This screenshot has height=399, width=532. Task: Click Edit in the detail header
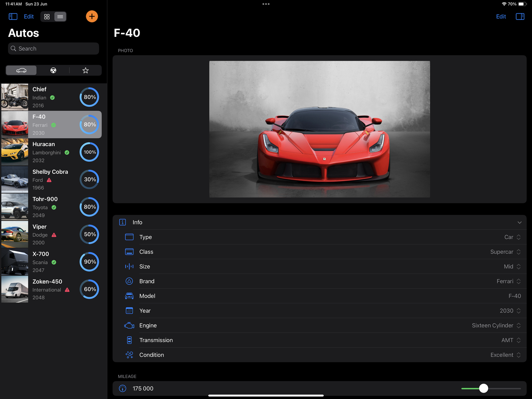click(501, 17)
